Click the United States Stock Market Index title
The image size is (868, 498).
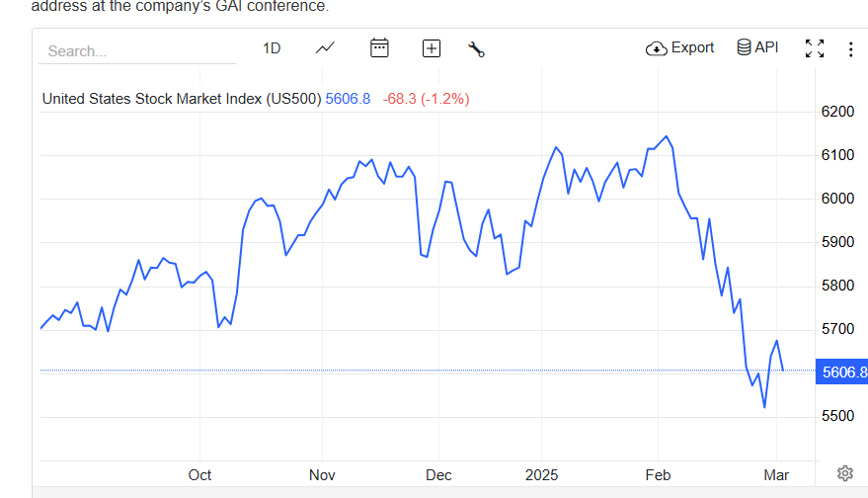(182, 99)
